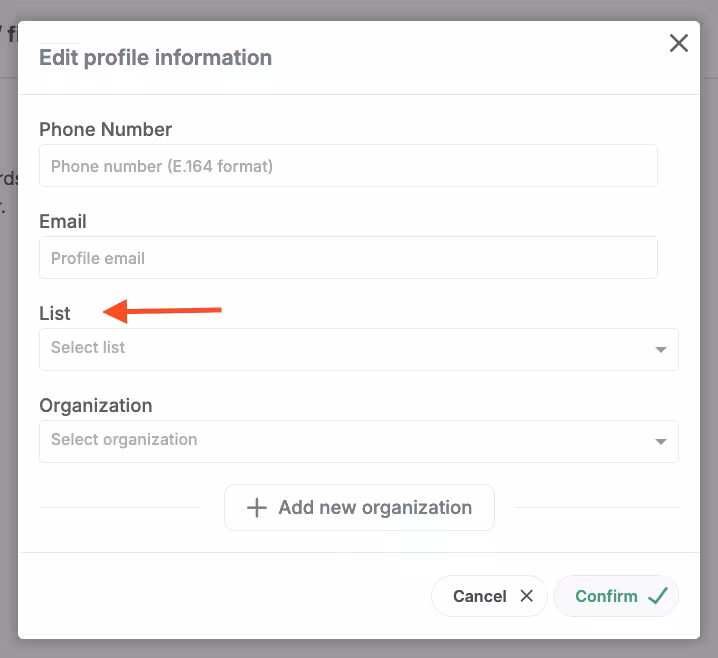Click the Phone Number field label
Image resolution: width=718 pixels, height=658 pixels.
point(105,129)
